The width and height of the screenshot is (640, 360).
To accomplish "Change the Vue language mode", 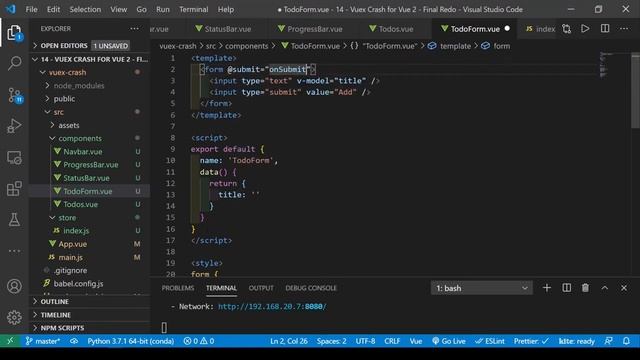I will 416,341.
